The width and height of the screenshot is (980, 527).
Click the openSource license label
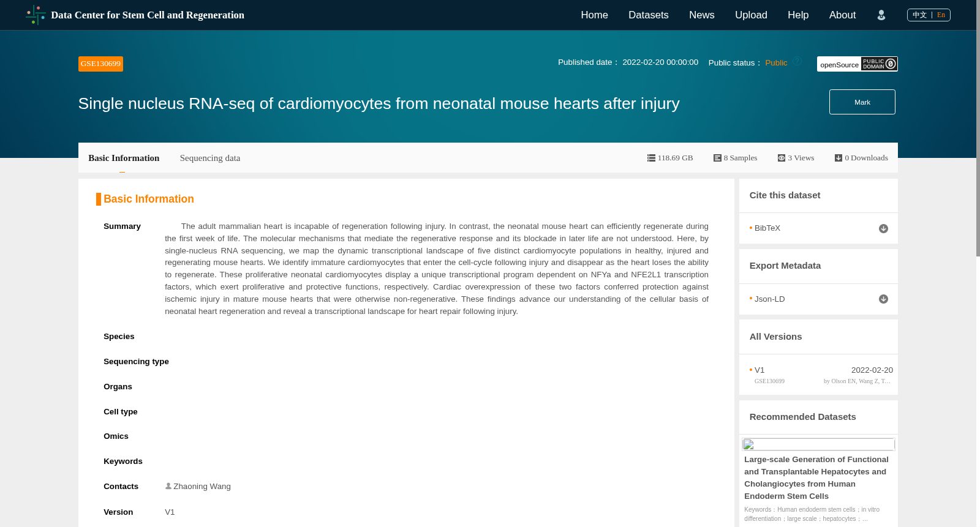pos(839,64)
